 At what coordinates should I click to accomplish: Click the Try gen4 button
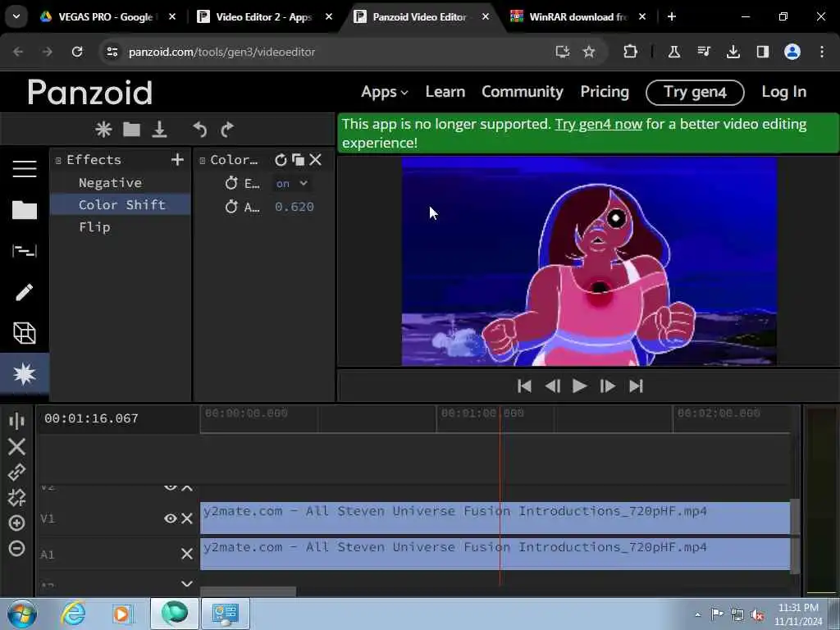(695, 92)
